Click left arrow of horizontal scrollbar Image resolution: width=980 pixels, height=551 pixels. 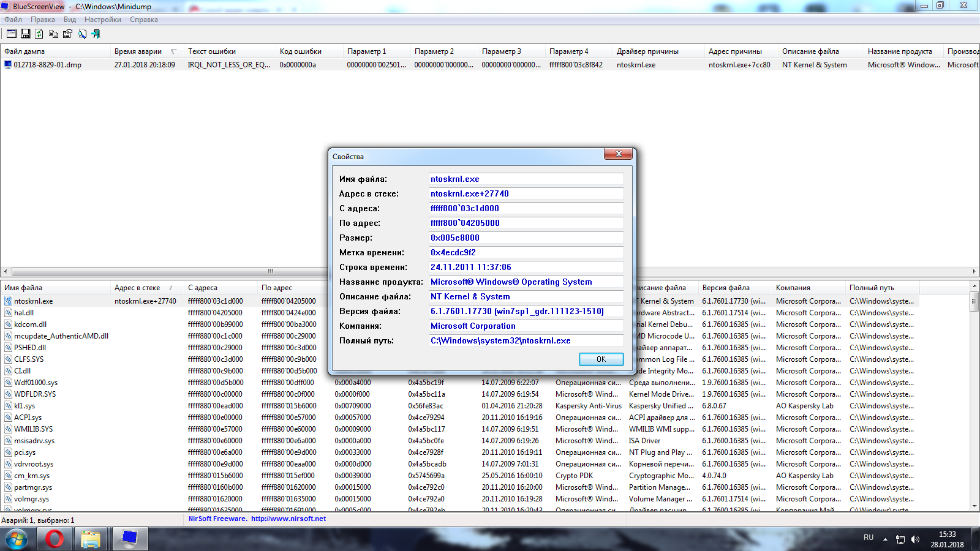[6, 271]
